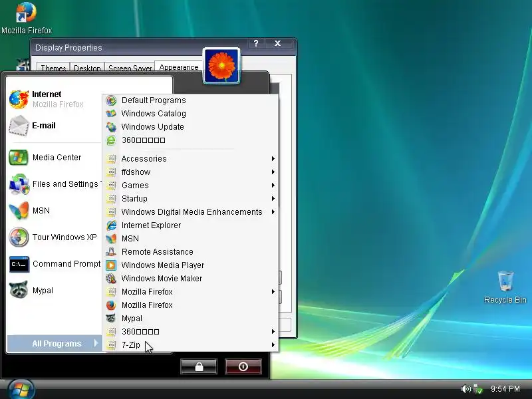Open the Recycle Bin desktop icon
This screenshot has width=532, height=399.
pyautogui.click(x=505, y=281)
